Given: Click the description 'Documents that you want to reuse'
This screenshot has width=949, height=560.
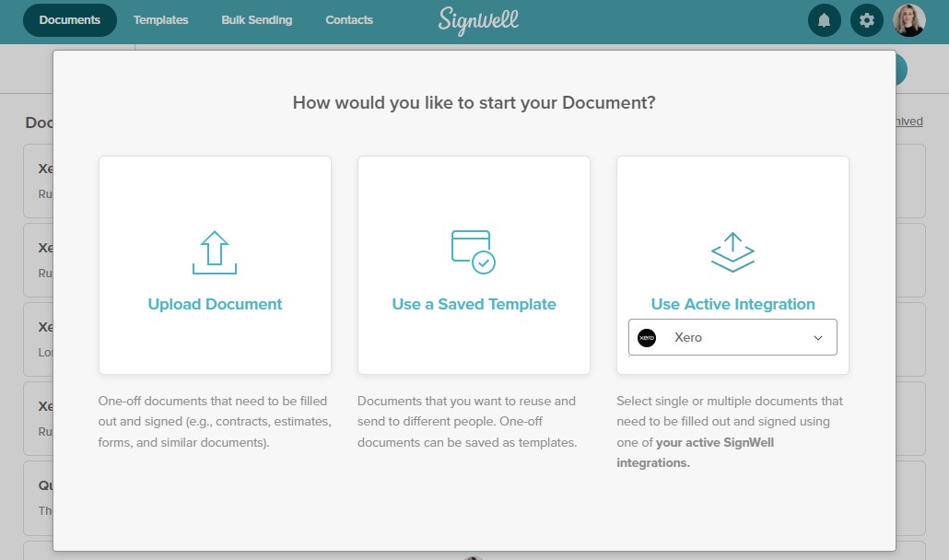Looking at the screenshot, I should tap(467, 422).
